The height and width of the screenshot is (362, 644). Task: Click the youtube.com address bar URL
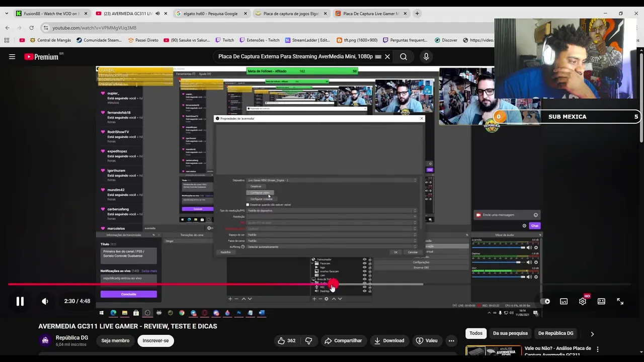pos(94,28)
